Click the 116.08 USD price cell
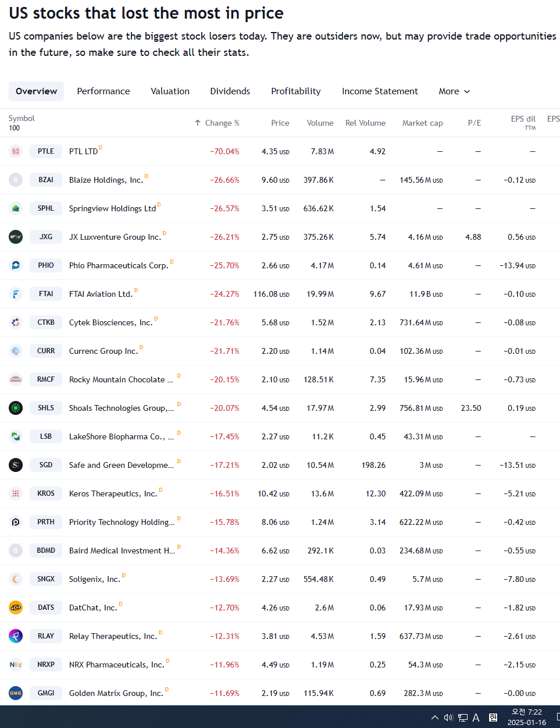 coord(271,294)
